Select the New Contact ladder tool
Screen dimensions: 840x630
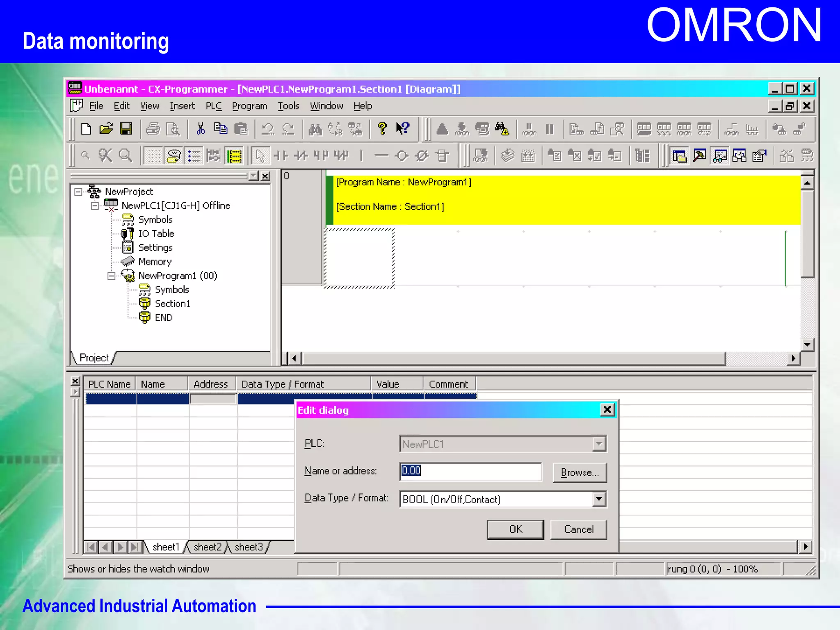281,155
